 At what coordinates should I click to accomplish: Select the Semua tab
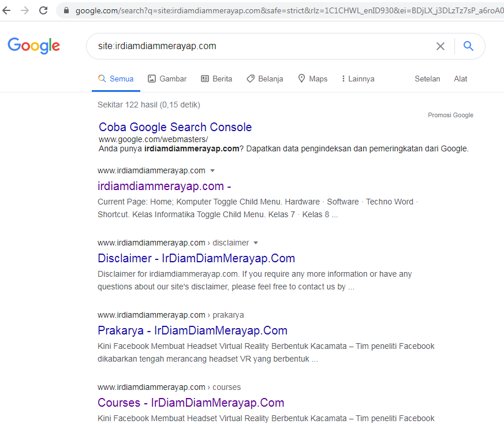pyautogui.click(x=115, y=79)
